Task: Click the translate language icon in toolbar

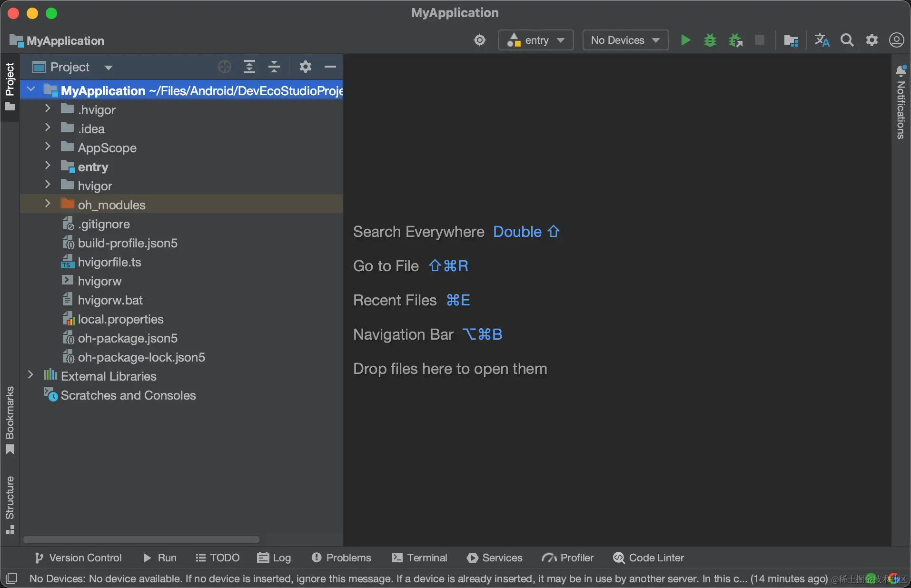Action: click(x=822, y=40)
